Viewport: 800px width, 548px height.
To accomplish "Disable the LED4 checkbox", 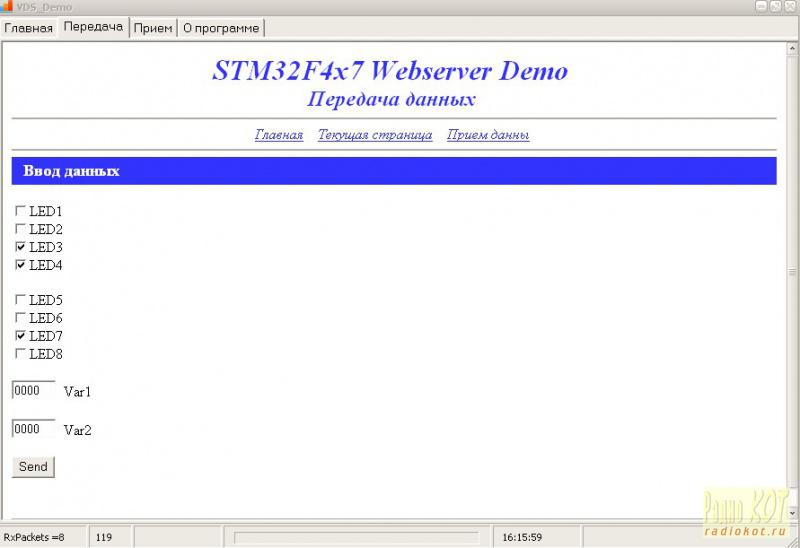I will point(20,265).
